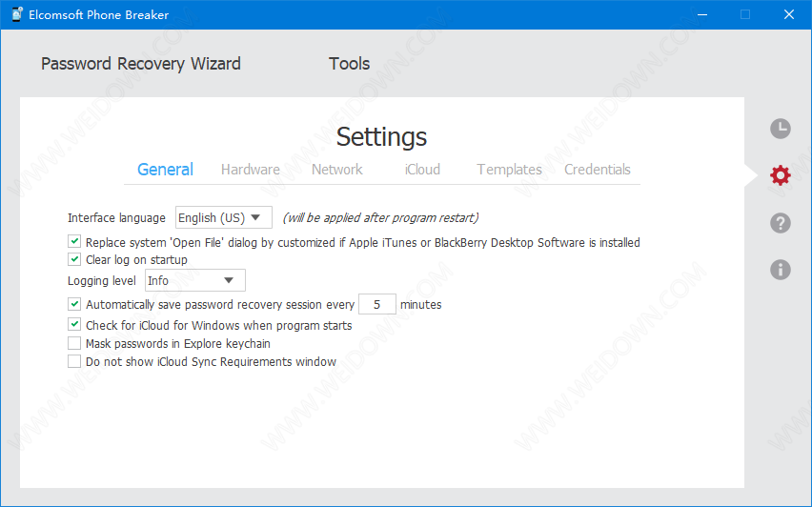Click the Interface language label
Viewport: 812px width, 507px height.
point(116,218)
